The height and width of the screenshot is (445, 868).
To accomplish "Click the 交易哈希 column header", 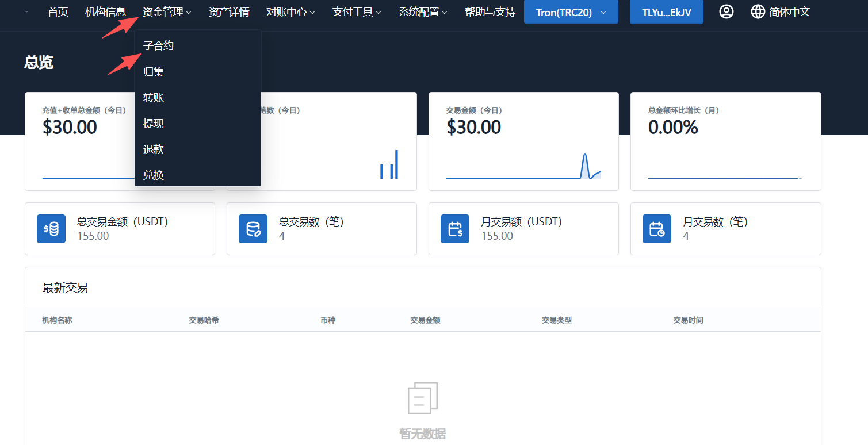I will click(204, 320).
